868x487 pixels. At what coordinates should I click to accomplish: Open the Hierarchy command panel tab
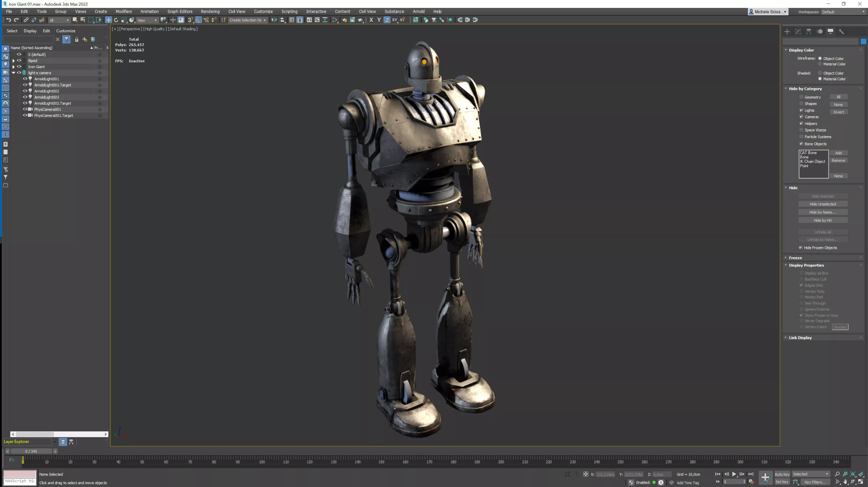pyautogui.click(x=809, y=31)
